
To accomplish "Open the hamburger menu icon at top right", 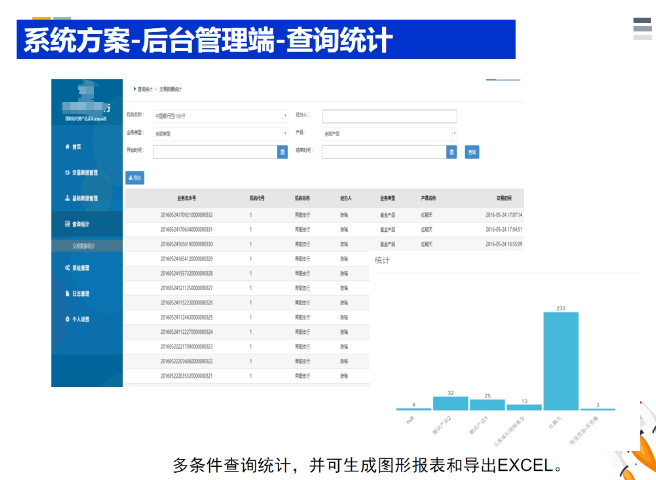I will (x=642, y=28).
